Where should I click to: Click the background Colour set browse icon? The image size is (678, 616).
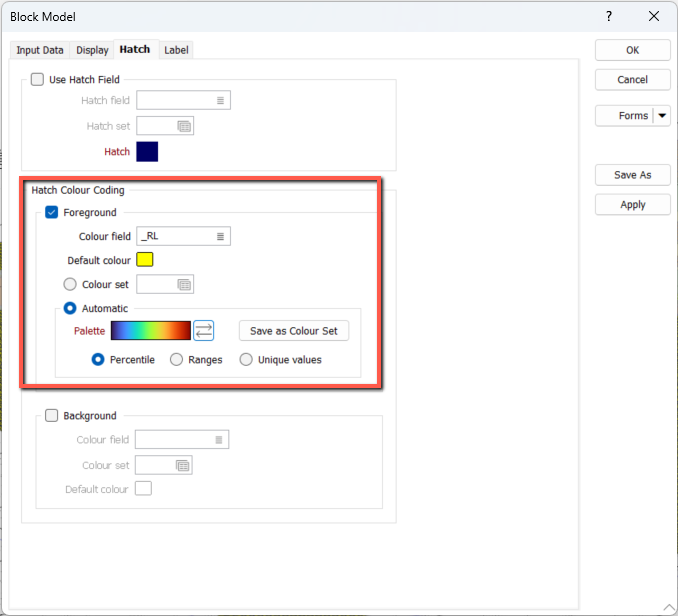[x=182, y=465]
